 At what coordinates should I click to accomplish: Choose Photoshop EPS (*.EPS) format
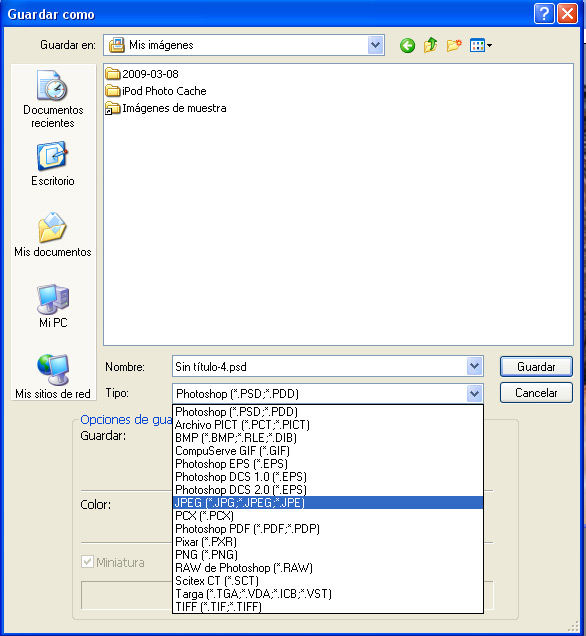click(x=328, y=464)
